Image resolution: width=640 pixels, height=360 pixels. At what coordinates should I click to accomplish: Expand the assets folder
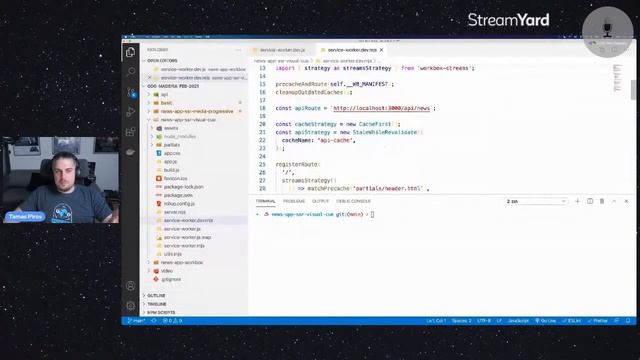pyautogui.click(x=171, y=128)
